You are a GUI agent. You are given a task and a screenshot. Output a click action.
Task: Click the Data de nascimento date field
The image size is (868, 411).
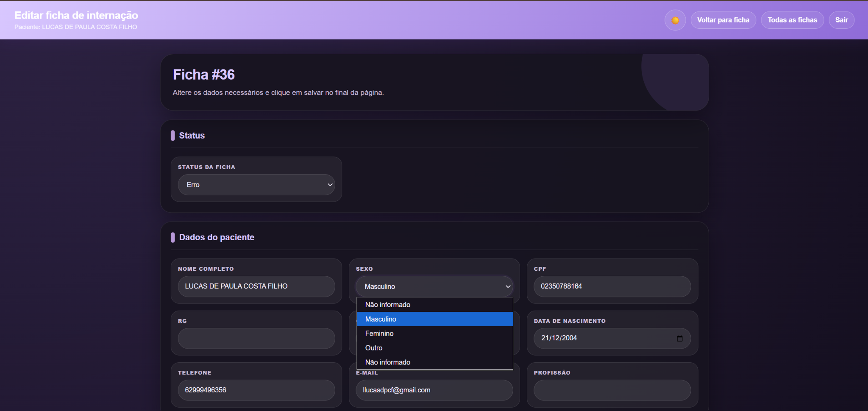(612, 338)
